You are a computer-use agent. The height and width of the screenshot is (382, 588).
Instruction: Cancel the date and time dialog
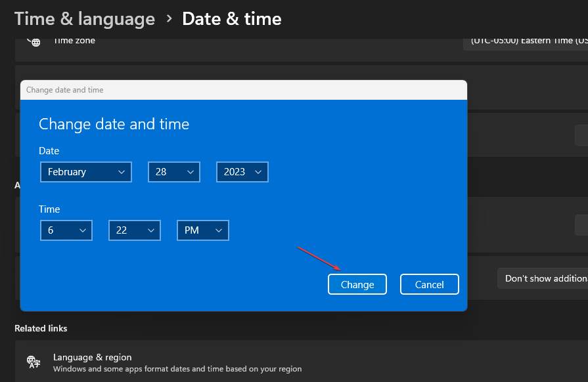tap(430, 284)
